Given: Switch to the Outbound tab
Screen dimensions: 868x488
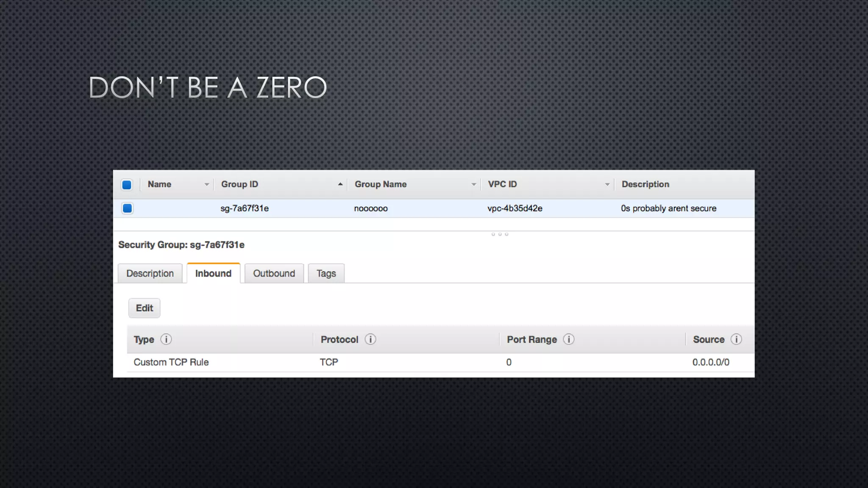Looking at the screenshot, I should 274,274.
